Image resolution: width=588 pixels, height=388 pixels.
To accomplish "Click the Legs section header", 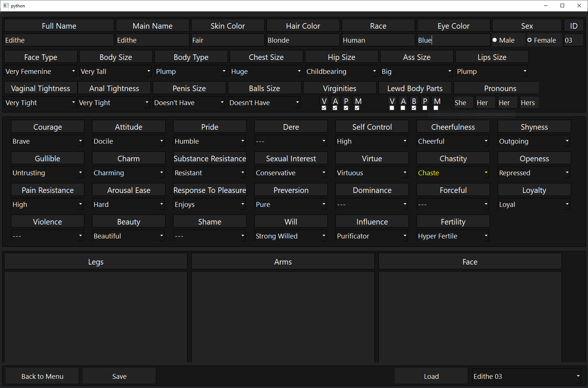I will 96,262.
